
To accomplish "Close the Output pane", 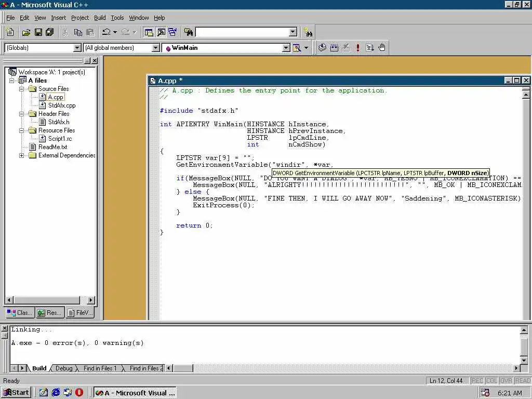I will click(4, 328).
